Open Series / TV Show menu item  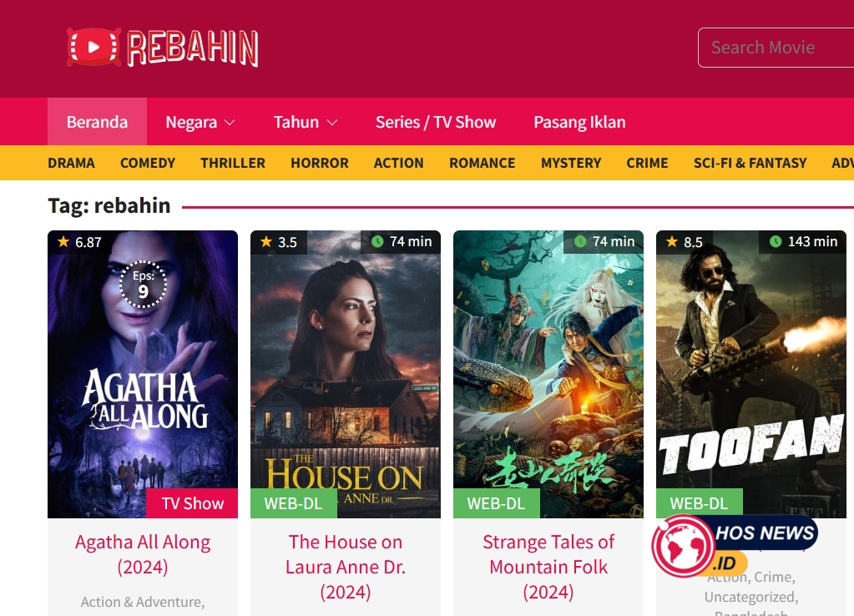click(x=436, y=122)
